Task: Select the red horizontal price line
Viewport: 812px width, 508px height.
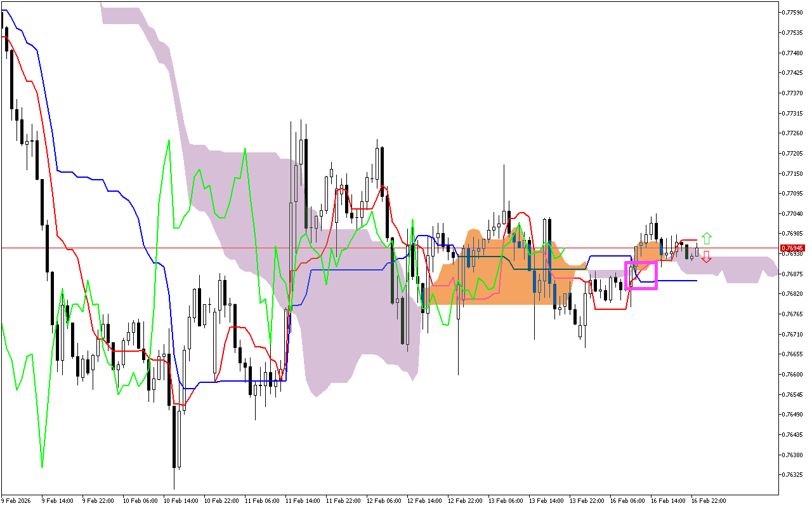Action: 190,248
